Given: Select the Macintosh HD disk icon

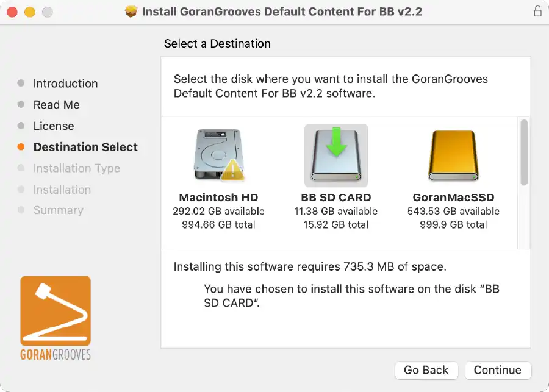Looking at the screenshot, I should click(x=219, y=155).
